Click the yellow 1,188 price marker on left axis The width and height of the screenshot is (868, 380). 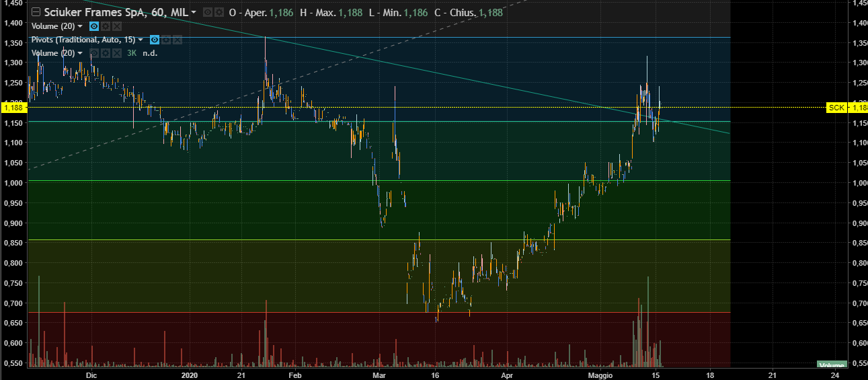(x=12, y=107)
